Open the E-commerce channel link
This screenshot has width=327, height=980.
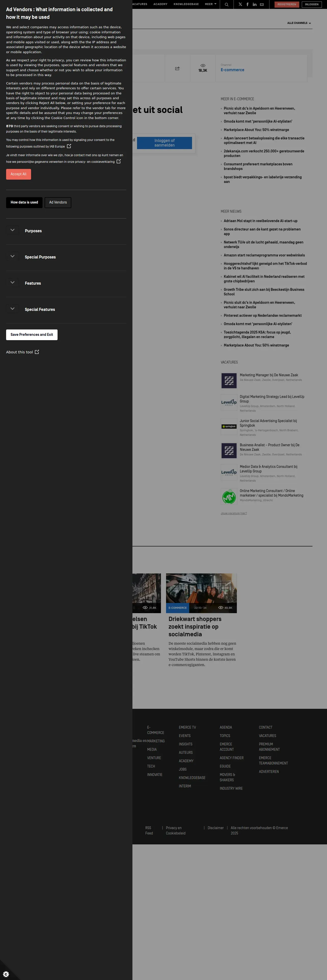pyautogui.click(x=232, y=70)
